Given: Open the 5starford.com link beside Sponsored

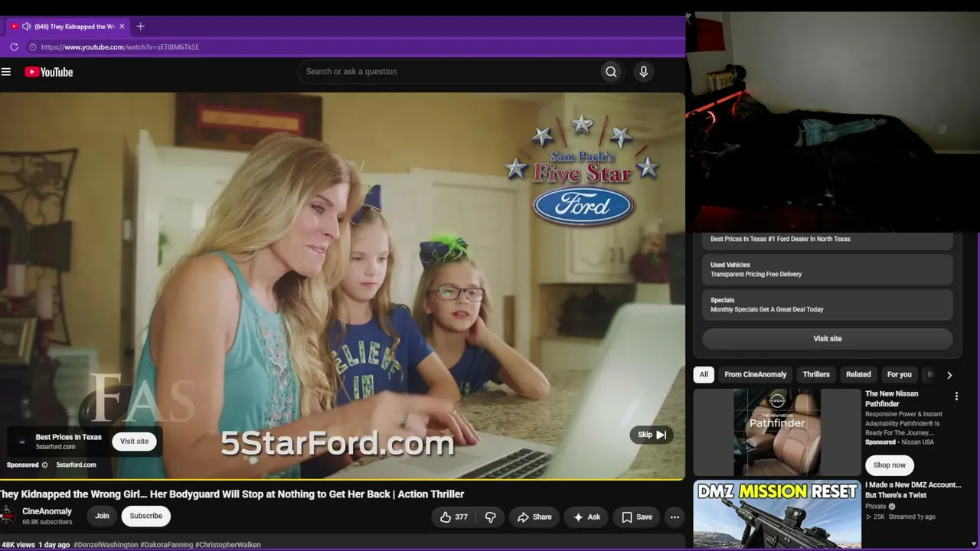Looking at the screenshot, I should click(x=76, y=465).
